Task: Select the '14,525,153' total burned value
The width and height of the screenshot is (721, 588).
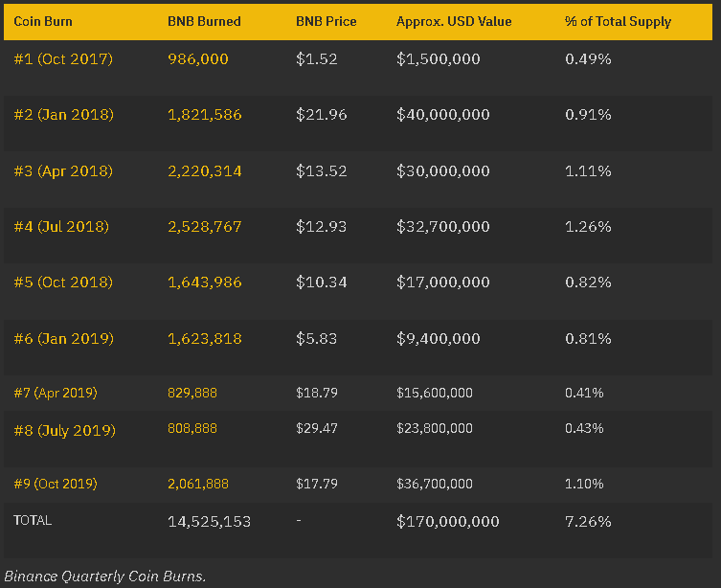Action: [x=210, y=522]
